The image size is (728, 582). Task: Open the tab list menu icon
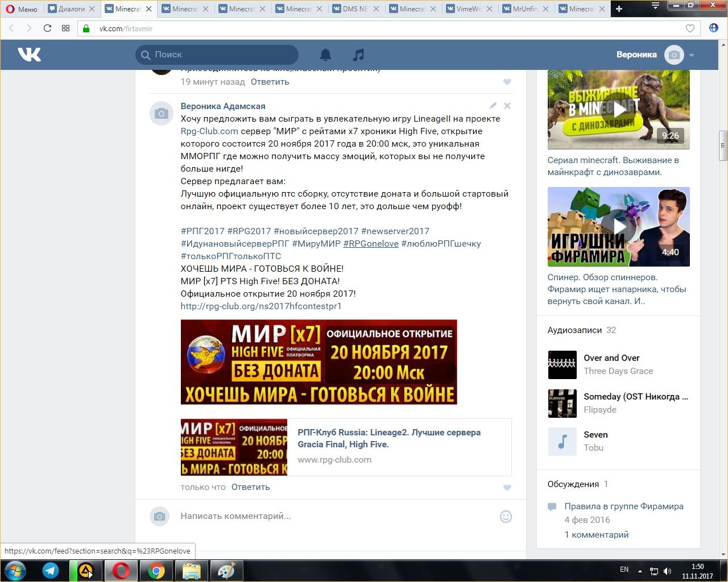[x=655, y=6]
